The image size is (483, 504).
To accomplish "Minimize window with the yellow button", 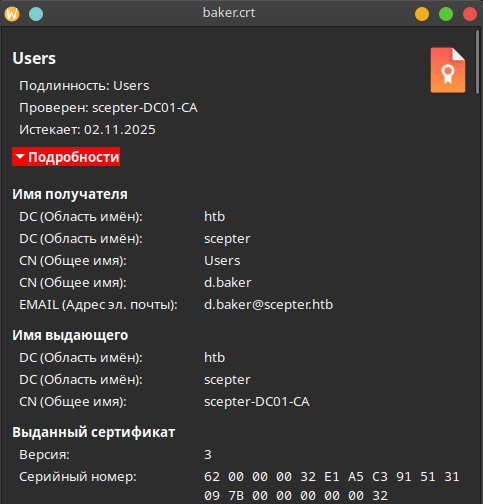I will pos(422,14).
